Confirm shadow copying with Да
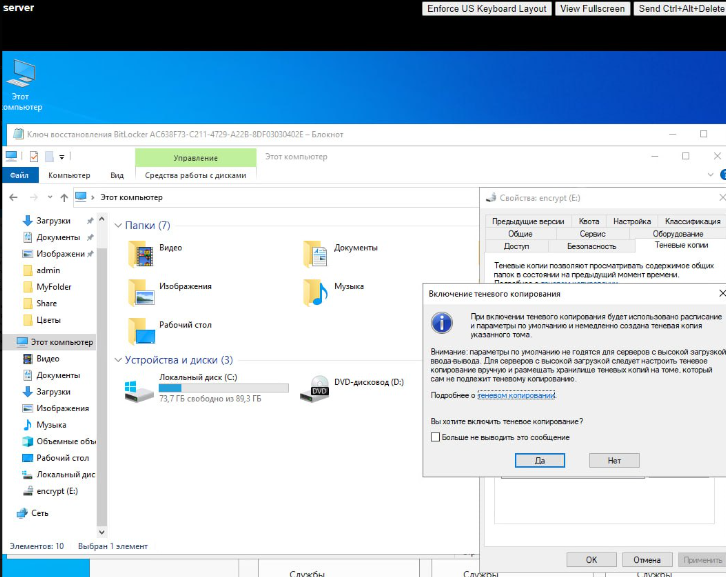 [540, 460]
